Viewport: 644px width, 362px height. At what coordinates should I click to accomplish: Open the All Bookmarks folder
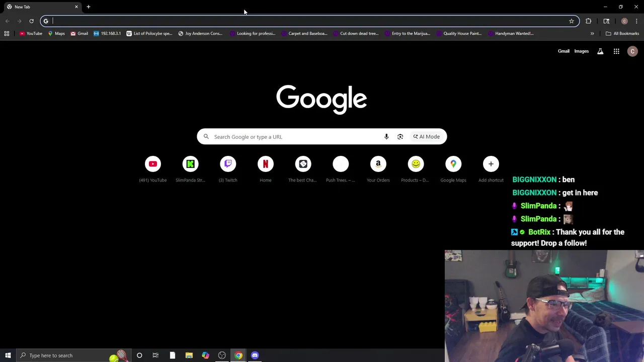point(622,34)
